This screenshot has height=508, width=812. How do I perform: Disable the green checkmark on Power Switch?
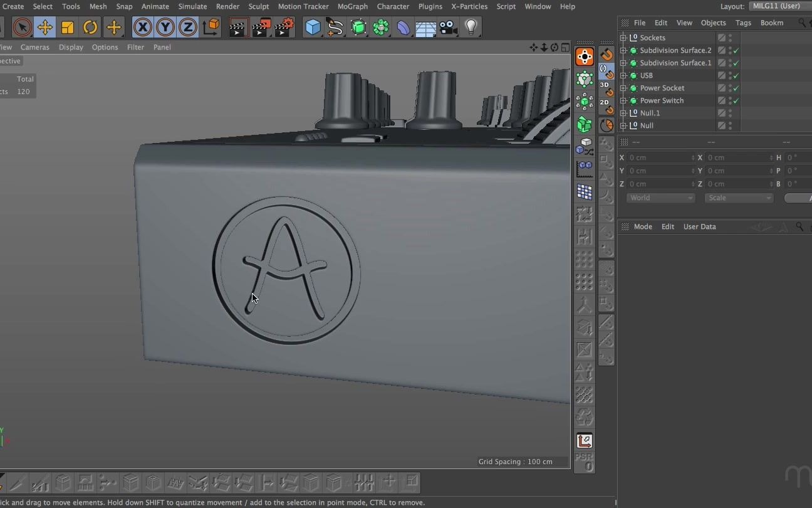coord(737,100)
